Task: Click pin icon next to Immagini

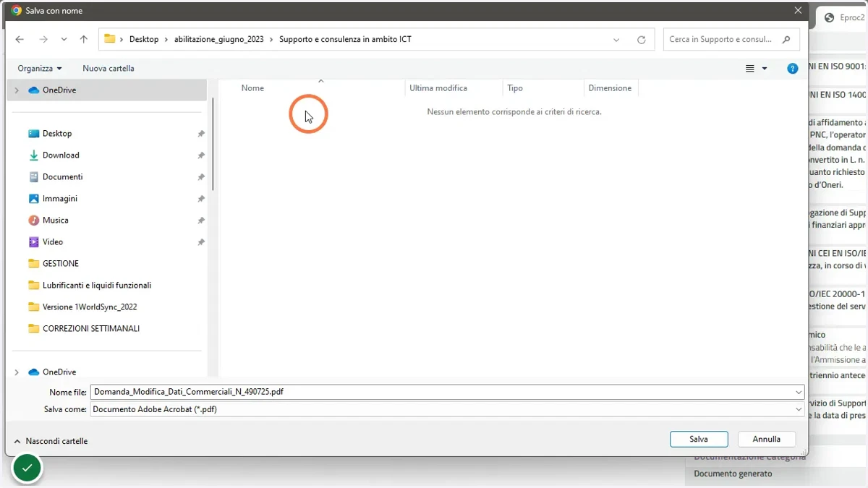Action: [201, 199]
